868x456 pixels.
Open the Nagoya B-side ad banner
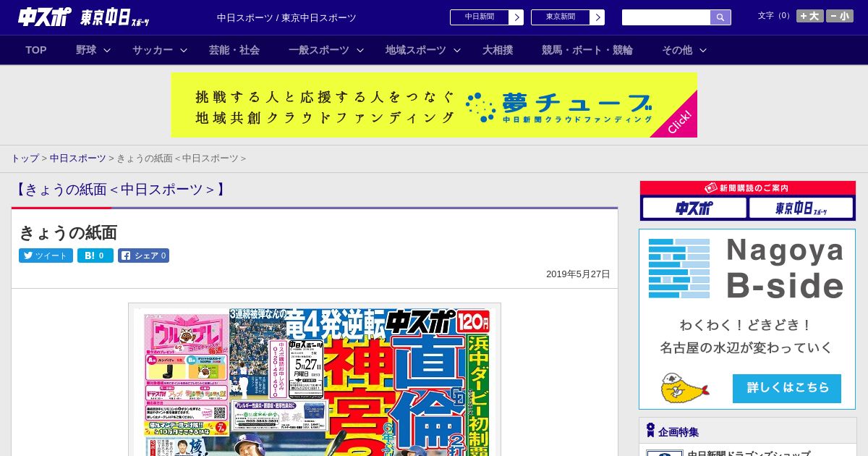(x=747, y=319)
